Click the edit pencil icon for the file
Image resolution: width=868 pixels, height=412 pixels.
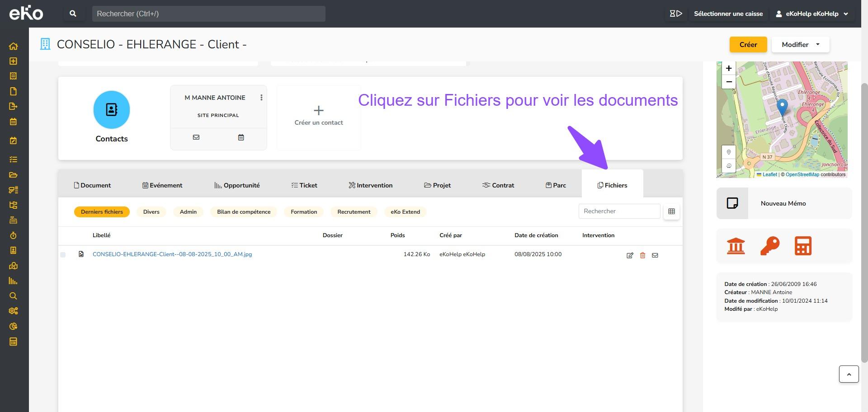(630, 255)
